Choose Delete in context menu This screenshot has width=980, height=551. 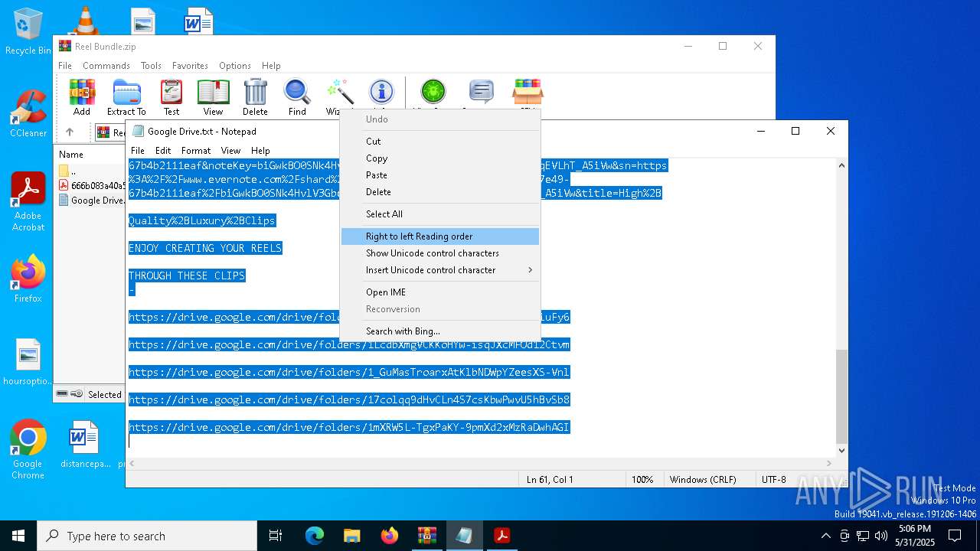(x=440, y=192)
